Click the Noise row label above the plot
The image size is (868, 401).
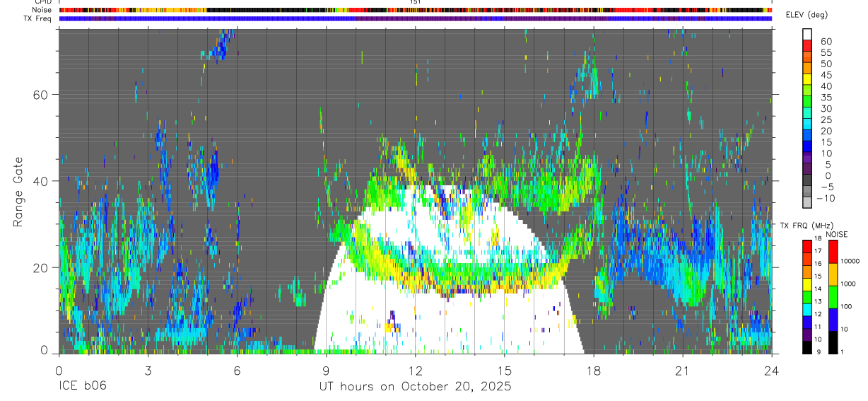tap(43, 10)
